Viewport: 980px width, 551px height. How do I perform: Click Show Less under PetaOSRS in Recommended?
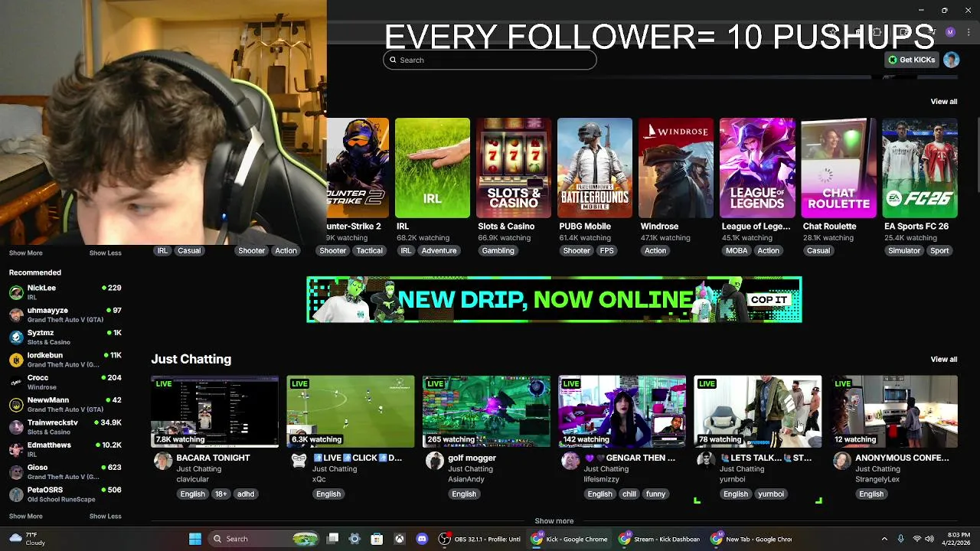(x=105, y=516)
